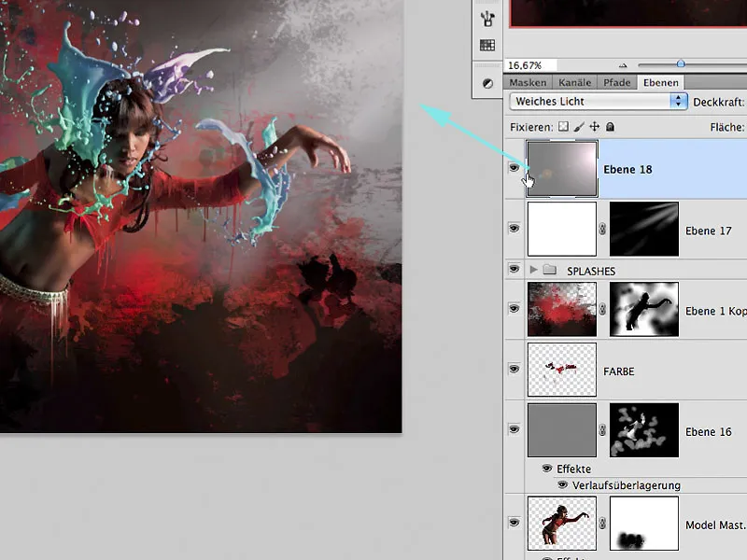Select the Model Mast. mask thumbnail
Viewport: 747px width, 560px height.
(x=644, y=523)
